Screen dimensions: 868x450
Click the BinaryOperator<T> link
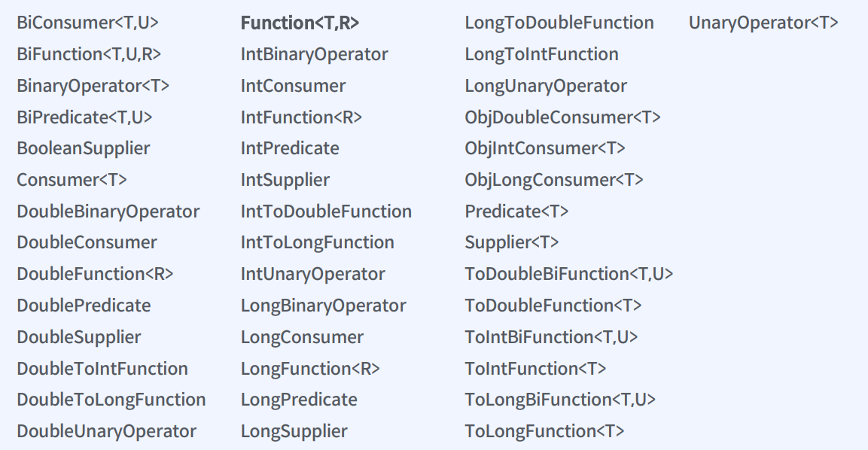(x=93, y=86)
